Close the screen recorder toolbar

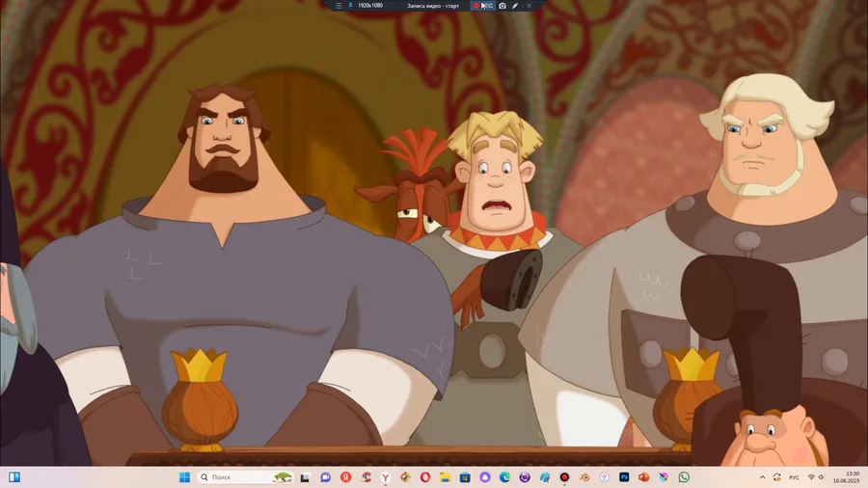click(x=529, y=6)
